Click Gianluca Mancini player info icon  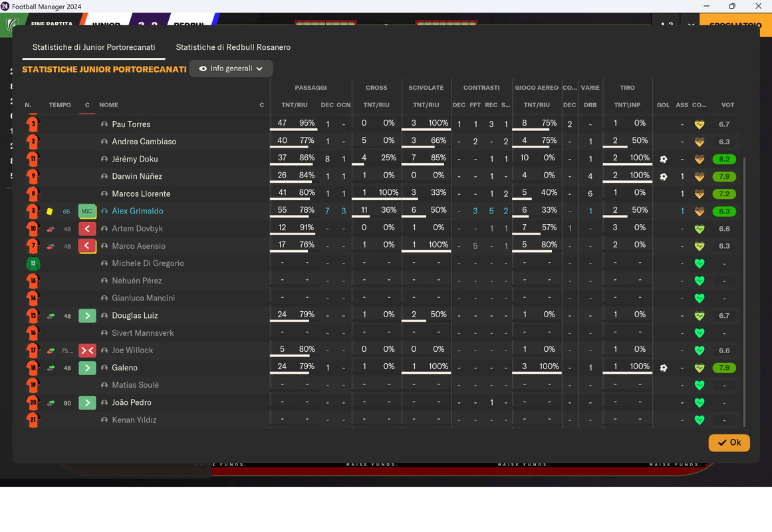tap(104, 298)
